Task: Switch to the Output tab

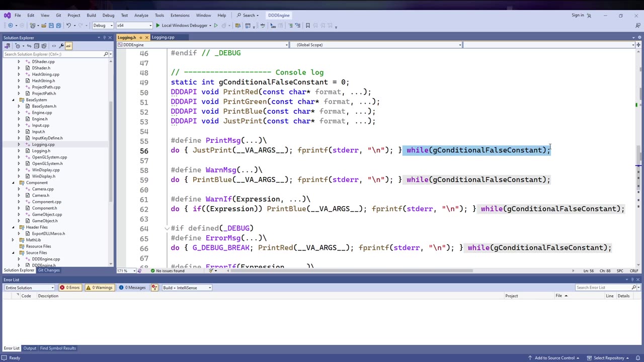Action: (30, 348)
